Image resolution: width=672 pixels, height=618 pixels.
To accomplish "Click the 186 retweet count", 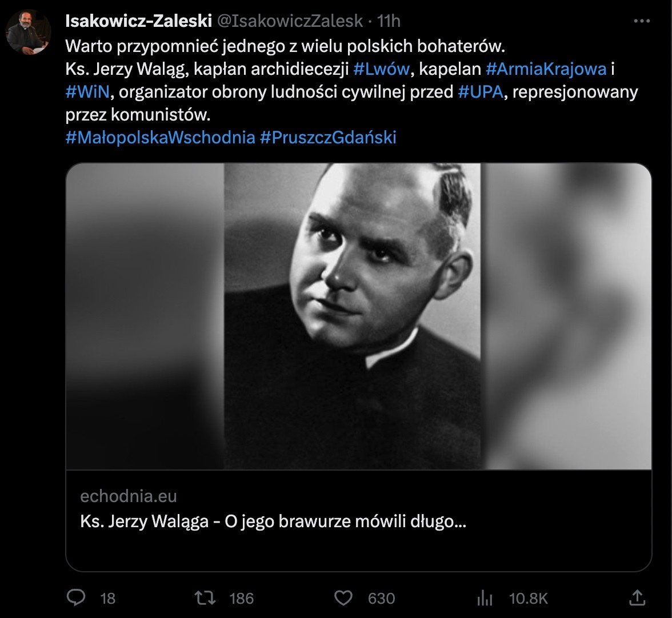I will [241, 598].
